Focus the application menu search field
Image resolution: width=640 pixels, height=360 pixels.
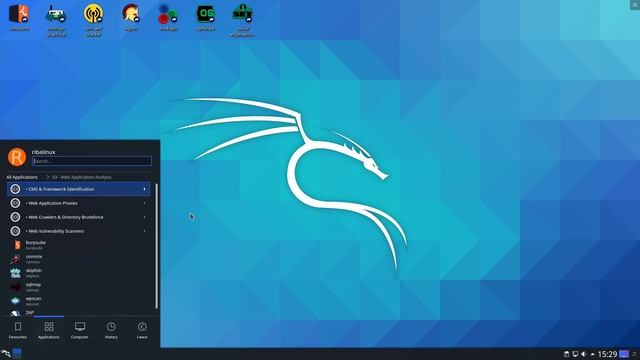pos(92,161)
